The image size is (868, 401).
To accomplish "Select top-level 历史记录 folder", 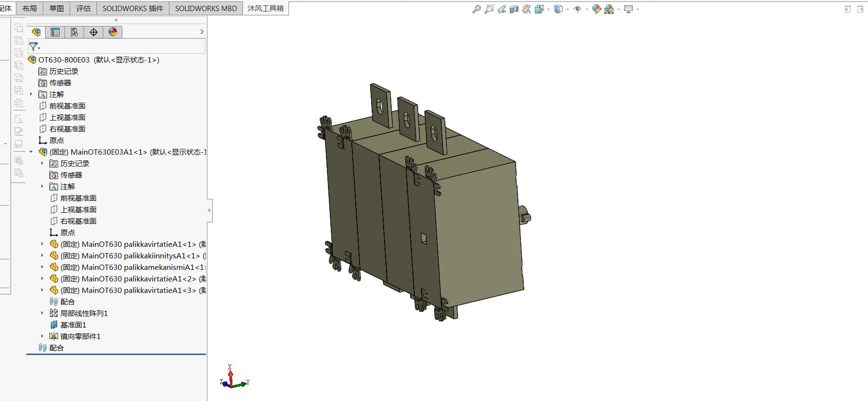I will point(58,71).
